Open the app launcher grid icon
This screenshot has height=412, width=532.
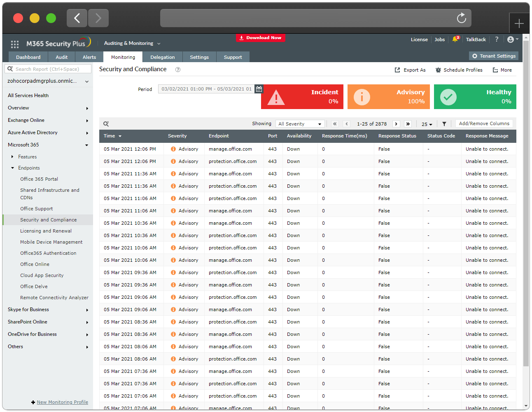15,44
